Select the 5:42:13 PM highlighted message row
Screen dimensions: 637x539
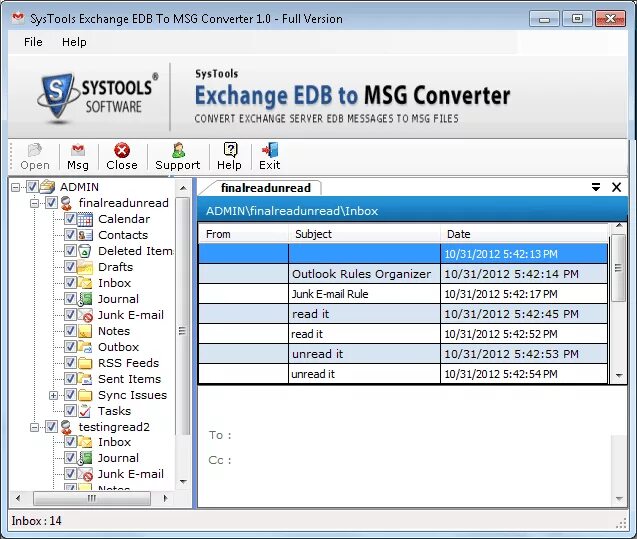(403, 254)
